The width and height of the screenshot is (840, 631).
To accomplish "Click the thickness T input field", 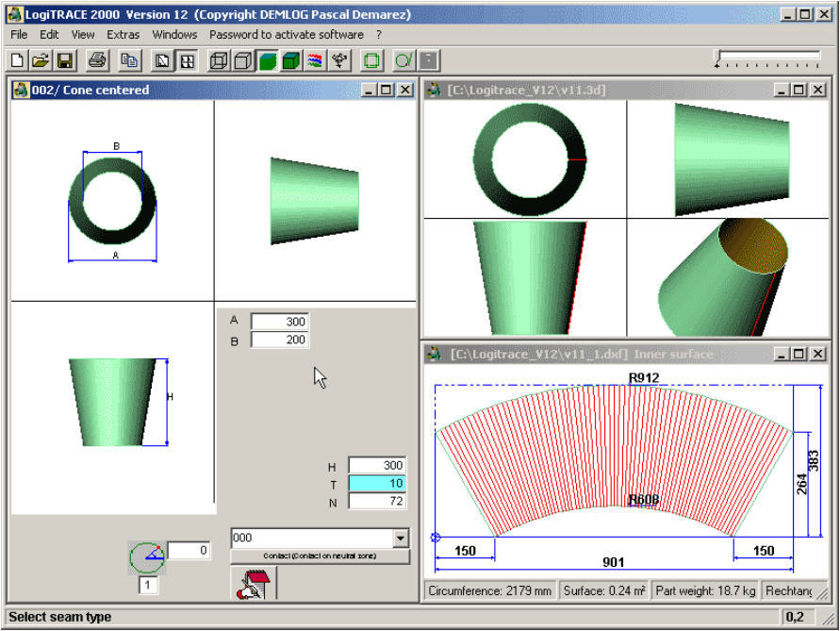I will [377, 483].
